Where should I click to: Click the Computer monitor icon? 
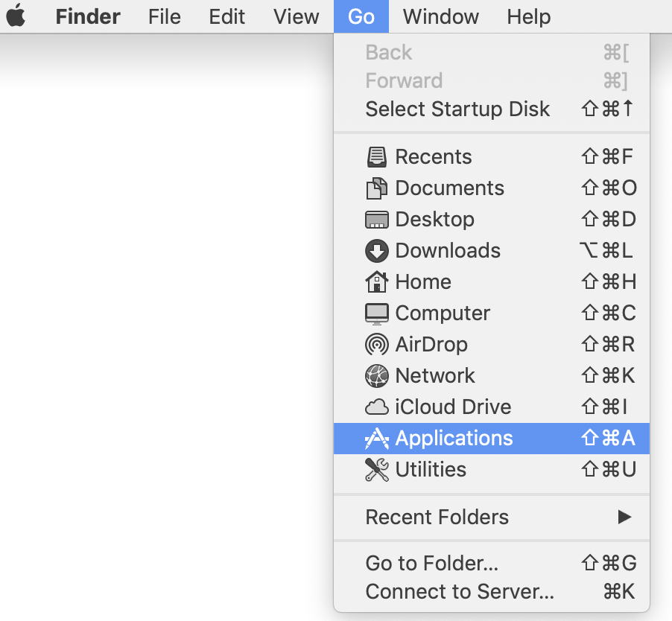pos(377,313)
